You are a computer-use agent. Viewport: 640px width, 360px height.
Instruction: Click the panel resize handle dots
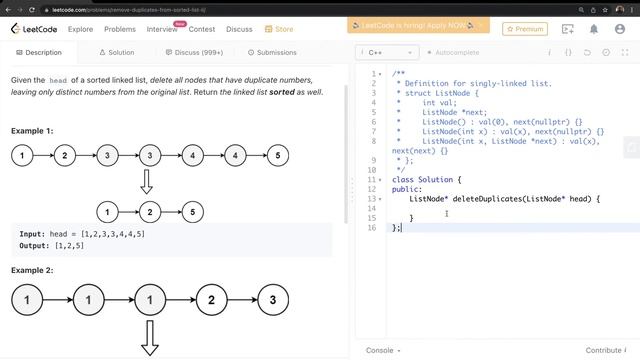click(353, 190)
